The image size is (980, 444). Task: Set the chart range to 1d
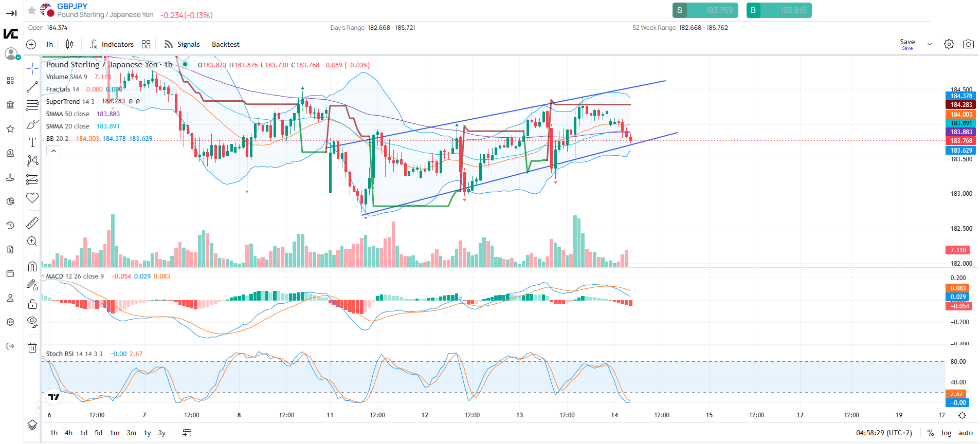pyautogui.click(x=84, y=433)
